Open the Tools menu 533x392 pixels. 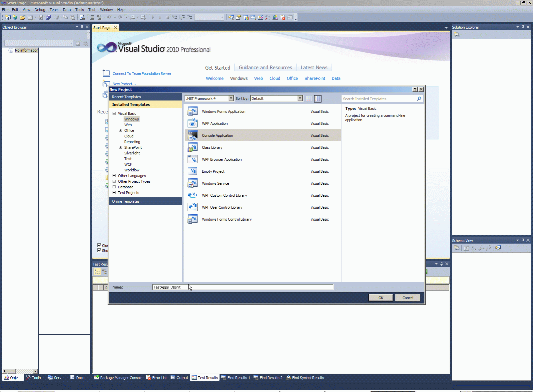(79, 10)
